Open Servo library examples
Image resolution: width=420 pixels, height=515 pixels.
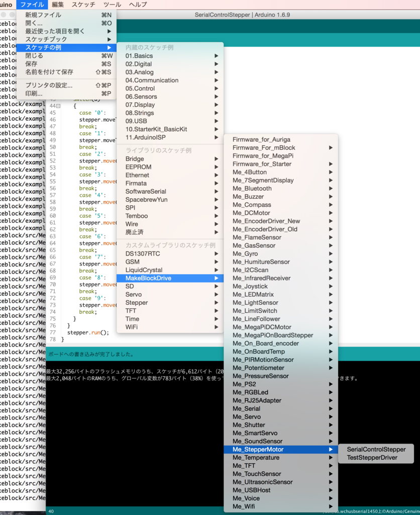[170, 294]
